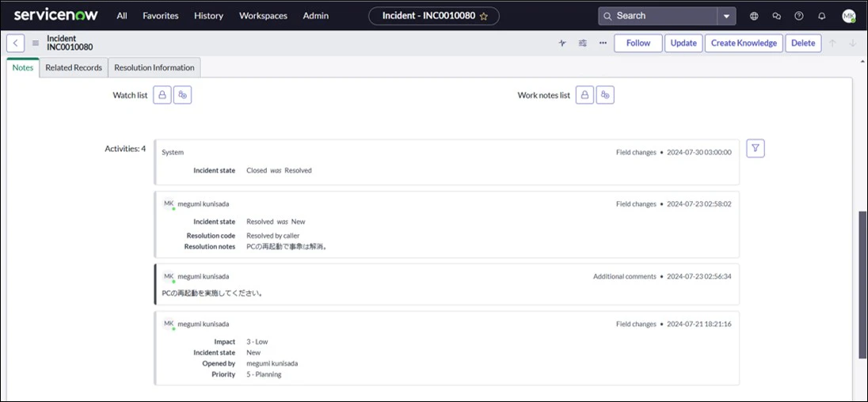868x402 pixels.
Task: Select the Notes tab
Action: coord(23,67)
